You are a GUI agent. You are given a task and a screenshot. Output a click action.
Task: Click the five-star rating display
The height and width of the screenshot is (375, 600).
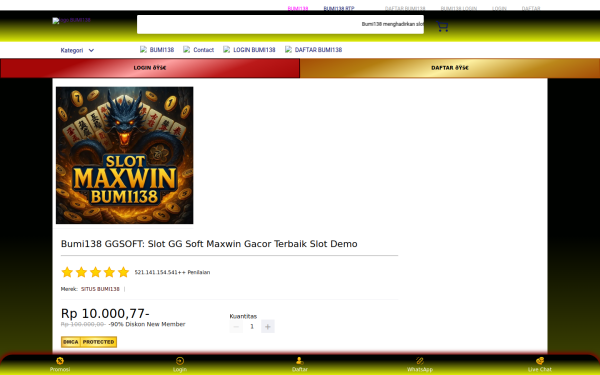coord(95,272)
